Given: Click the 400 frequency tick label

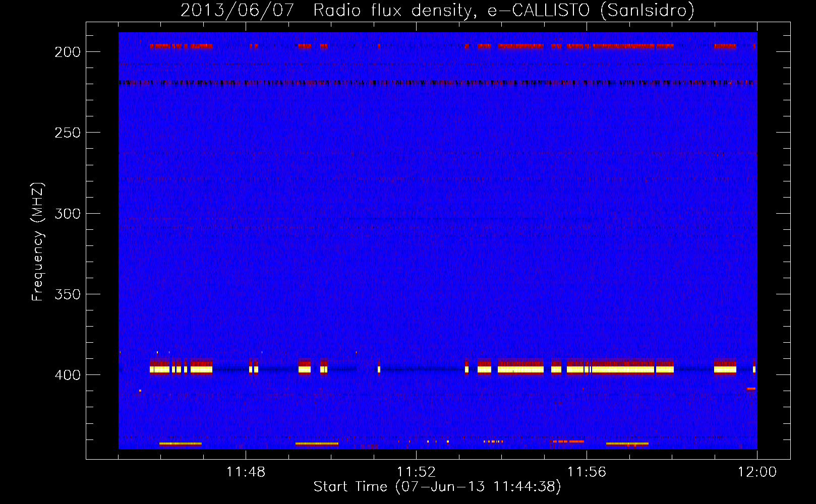Looking at the screenshot, I should click(x=68, y=375).
